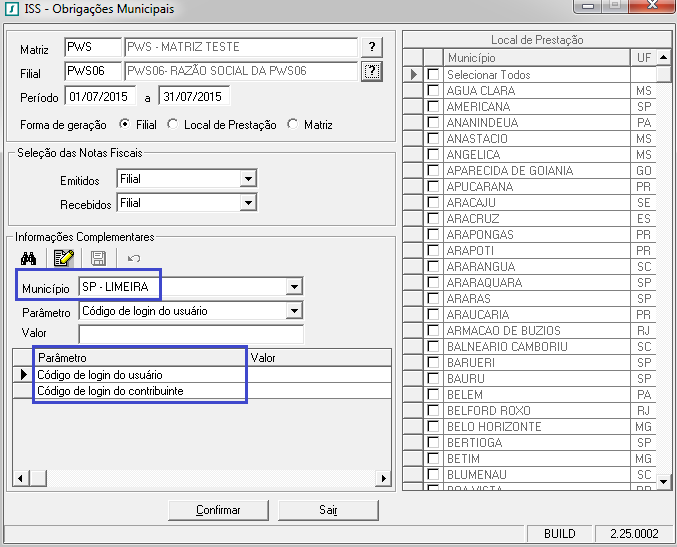Check the AMERICANA checkbox
Screen dimensions: 677x547
[x=433, y=106]
